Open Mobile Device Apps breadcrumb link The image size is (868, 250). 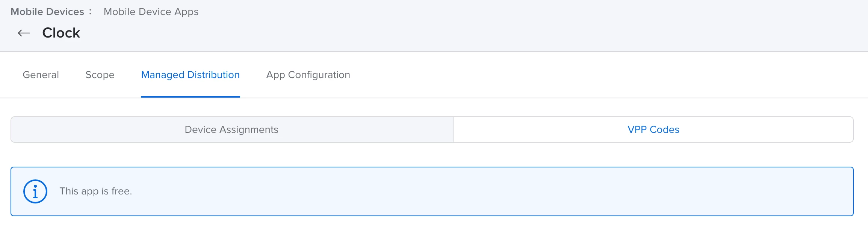151,12
